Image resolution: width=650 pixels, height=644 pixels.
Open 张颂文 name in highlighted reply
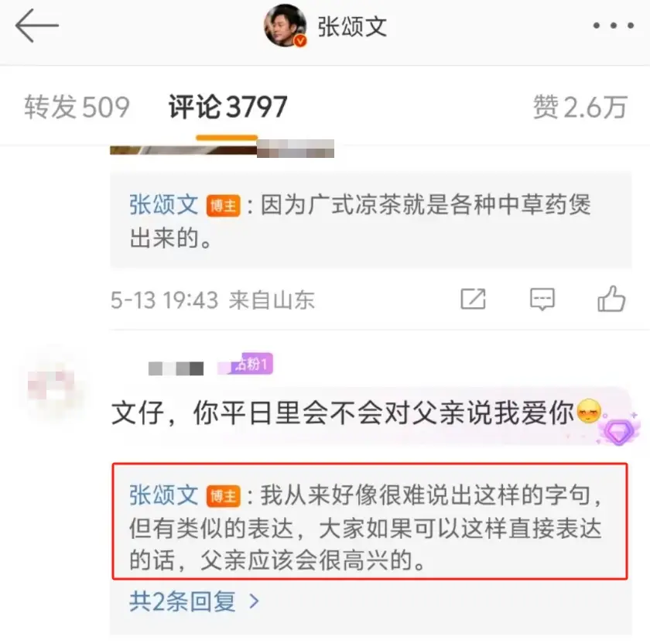coord(164,495)
